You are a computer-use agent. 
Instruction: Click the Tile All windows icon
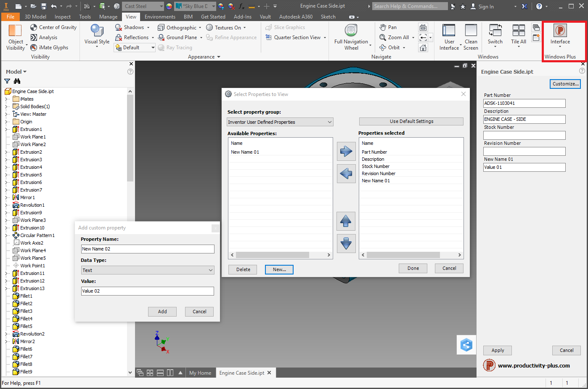519,31
